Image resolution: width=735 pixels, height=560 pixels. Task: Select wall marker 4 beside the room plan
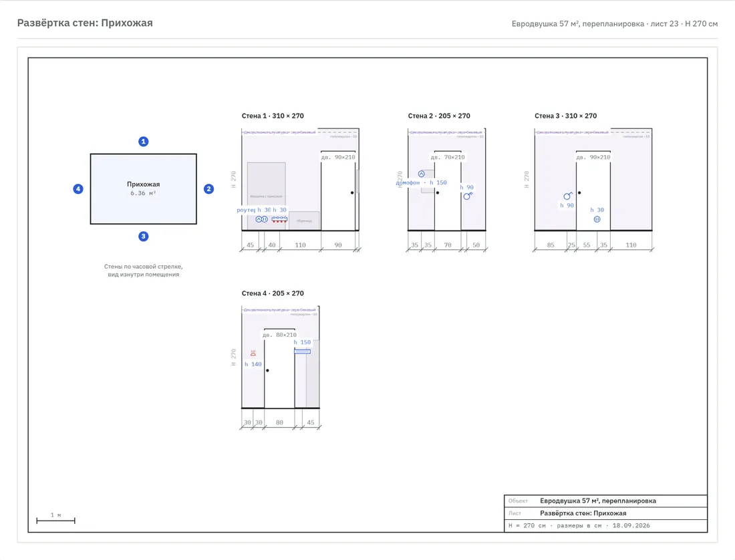tap(78, 189)
